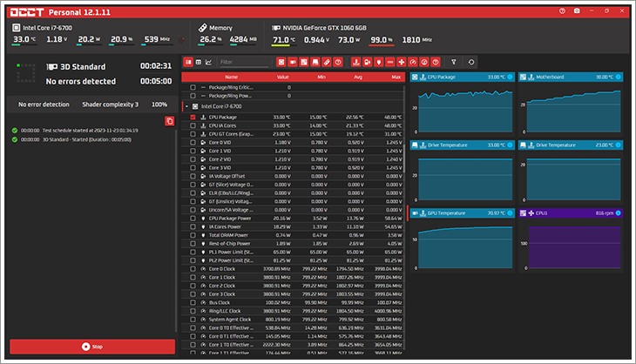Check the System Agent Clock checkbox

point(193,320)
